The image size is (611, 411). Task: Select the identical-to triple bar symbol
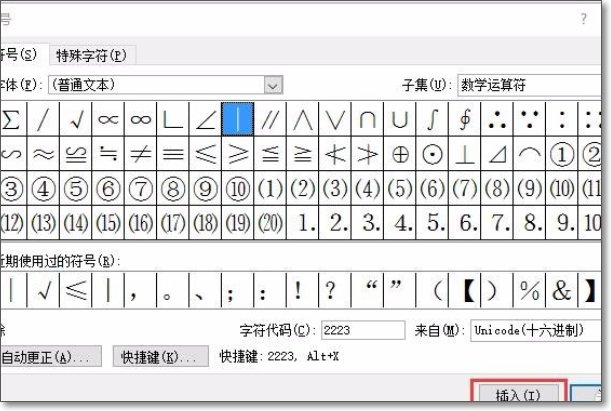coord(173,153)
